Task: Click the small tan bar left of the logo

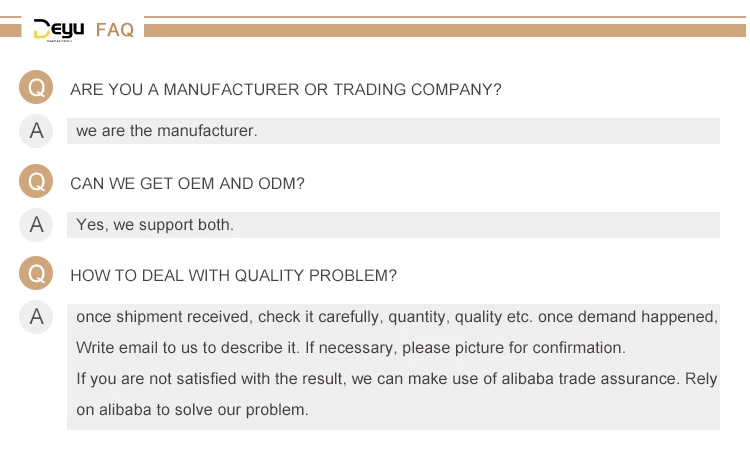Action: (11, 31)
